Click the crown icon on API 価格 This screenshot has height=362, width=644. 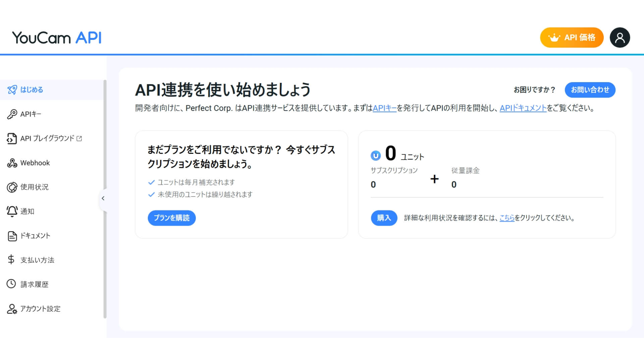(x=554, y=38)
